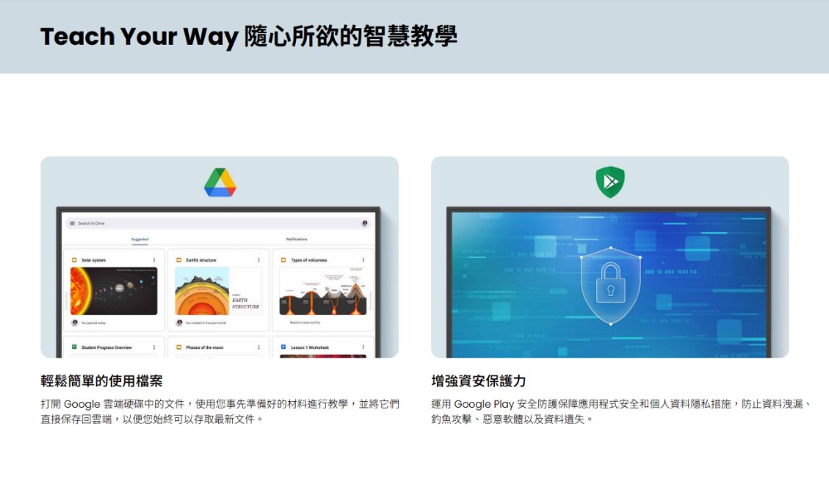Click the Docs icon beside Lesson 1 Worksheet
The height and width of the screenshot is (504, 829).
tap(284, 347)
